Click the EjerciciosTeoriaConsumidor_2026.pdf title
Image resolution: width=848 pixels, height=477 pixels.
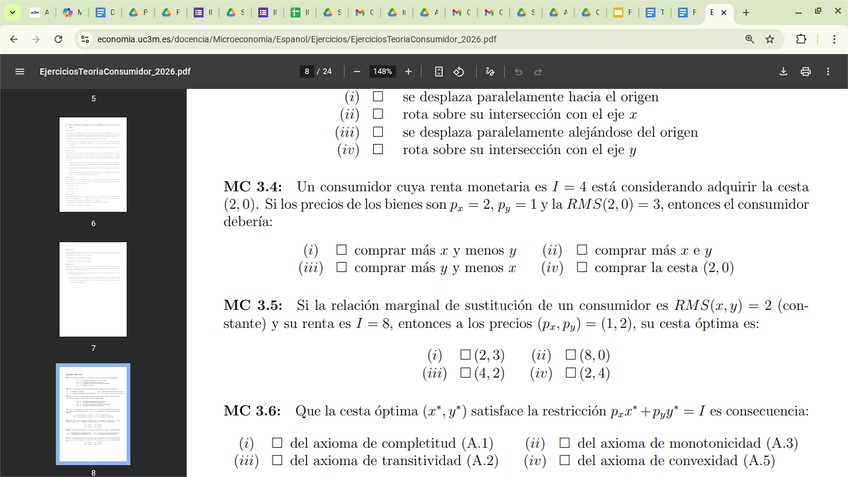pyautogui.click(x=115, y=71)
